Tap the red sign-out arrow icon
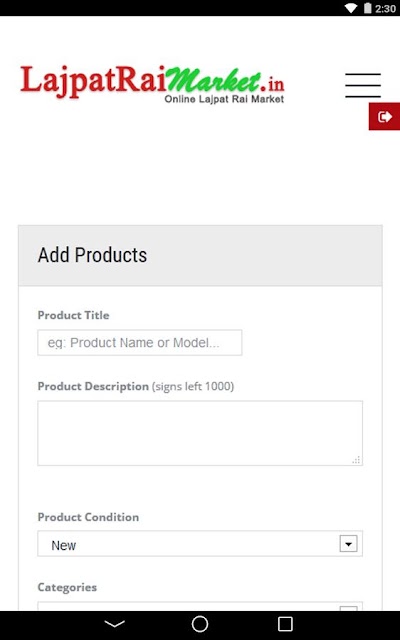Image resolution: width=400 pixels, height=640 pixels. [384, 117]
